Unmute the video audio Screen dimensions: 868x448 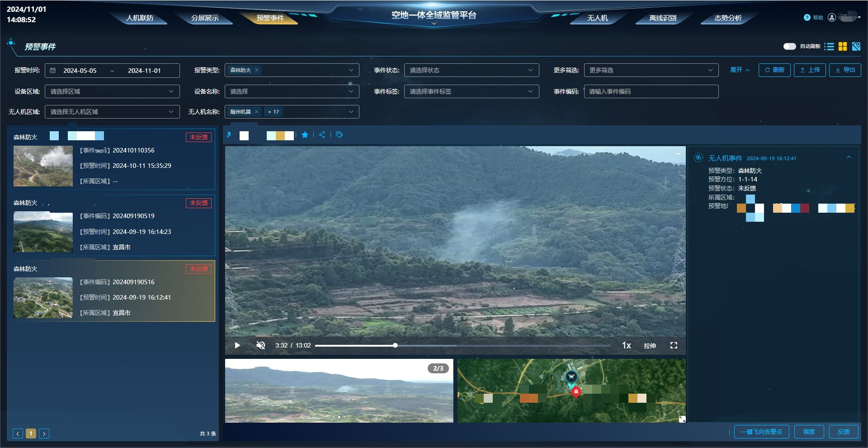click(x=261, y=345)
